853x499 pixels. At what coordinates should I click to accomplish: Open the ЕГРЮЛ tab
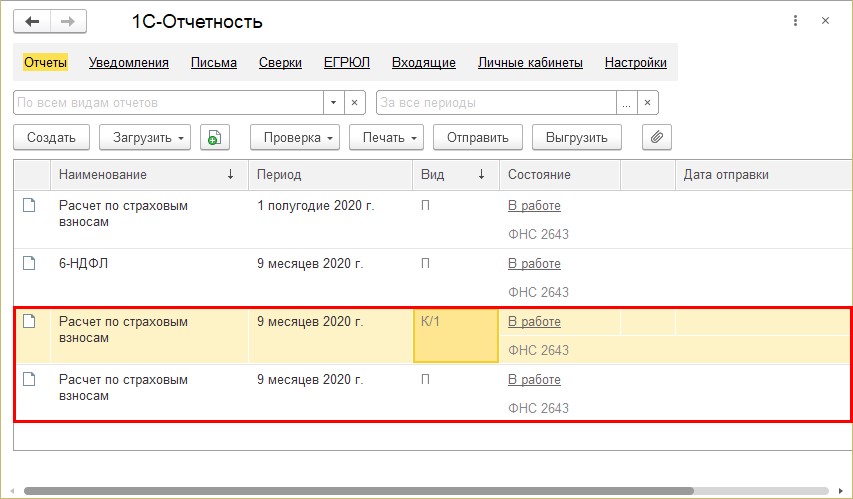[x=347, y=63]
